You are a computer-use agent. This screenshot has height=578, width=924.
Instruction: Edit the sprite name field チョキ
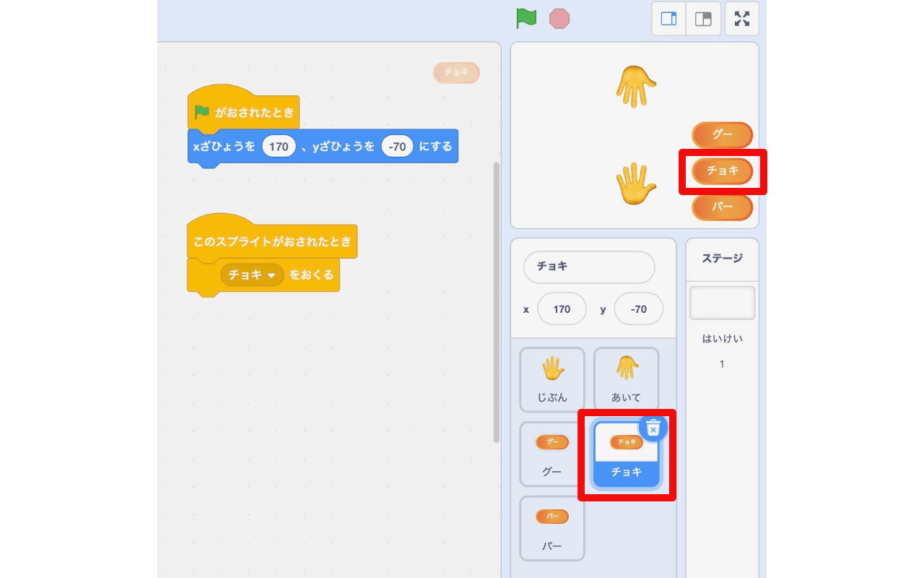tap(589, 267)
